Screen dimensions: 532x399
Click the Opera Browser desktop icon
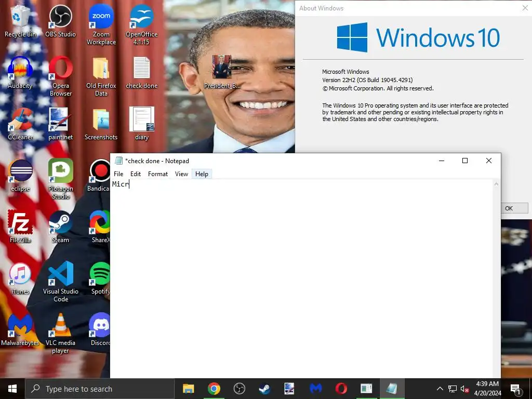60,76
